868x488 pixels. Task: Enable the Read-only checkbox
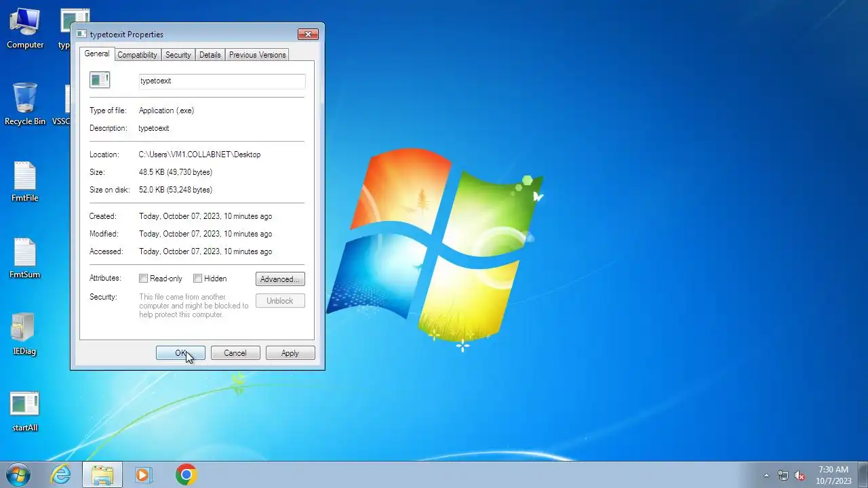pyautogui.click(x=143, y=279)
